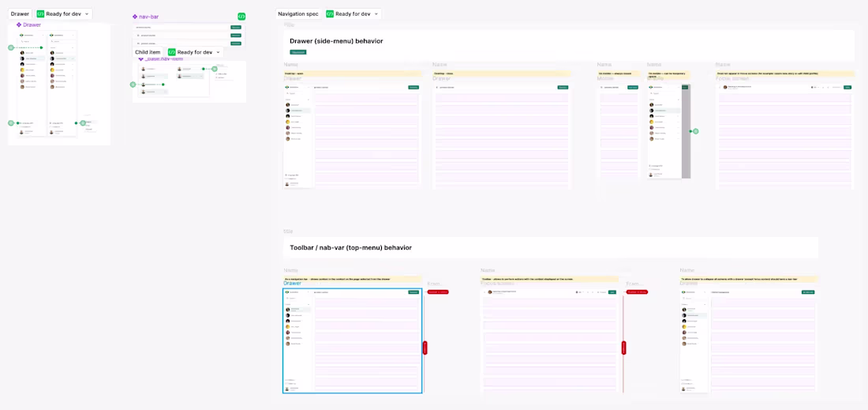
Task: Select the blue-outlined Drawer frame
Action: 352,340
